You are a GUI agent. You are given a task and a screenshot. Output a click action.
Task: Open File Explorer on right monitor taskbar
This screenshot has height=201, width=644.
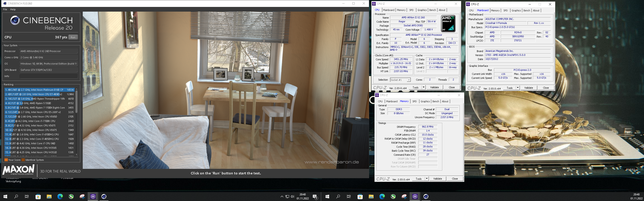pos(371,197)
